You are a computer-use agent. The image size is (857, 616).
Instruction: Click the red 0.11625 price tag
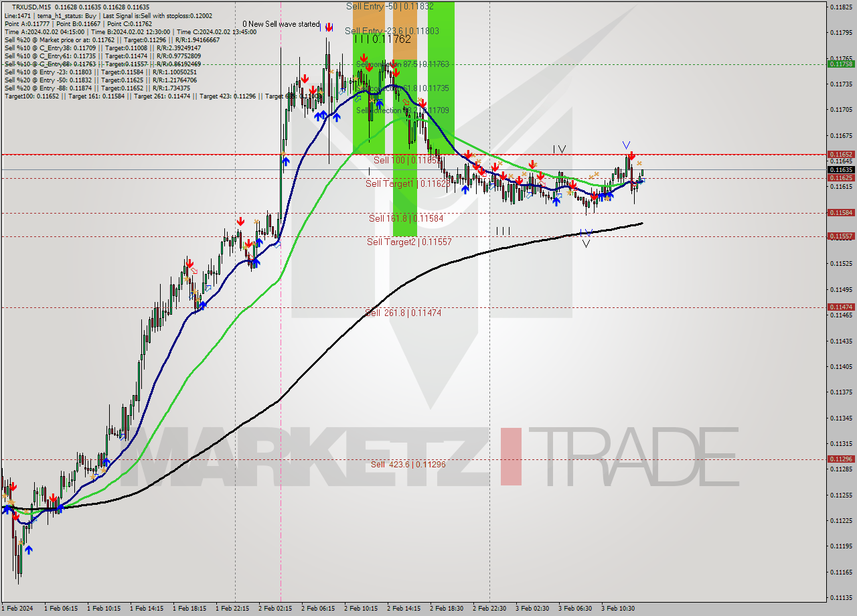pyautogui.click(x=841, y=178)
